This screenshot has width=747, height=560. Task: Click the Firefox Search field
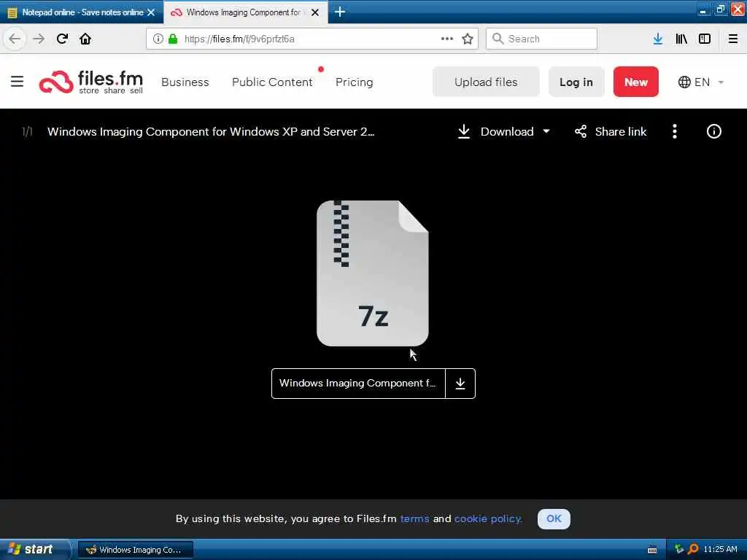(541, 39)
